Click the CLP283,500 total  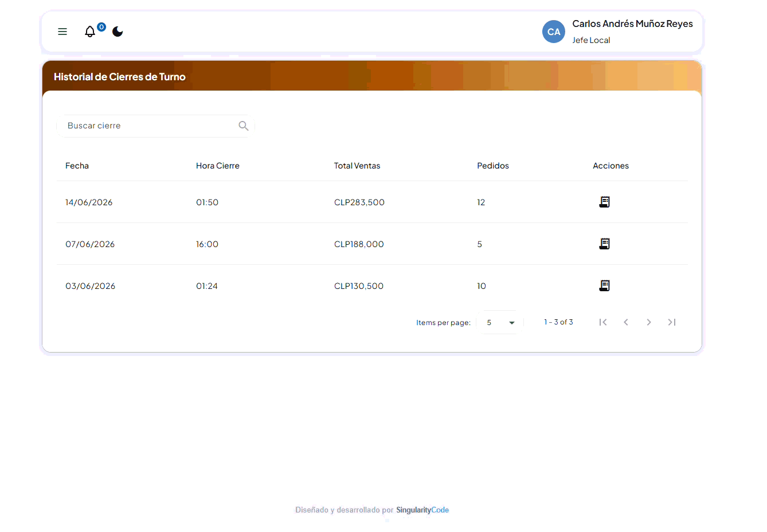point(359,202)
